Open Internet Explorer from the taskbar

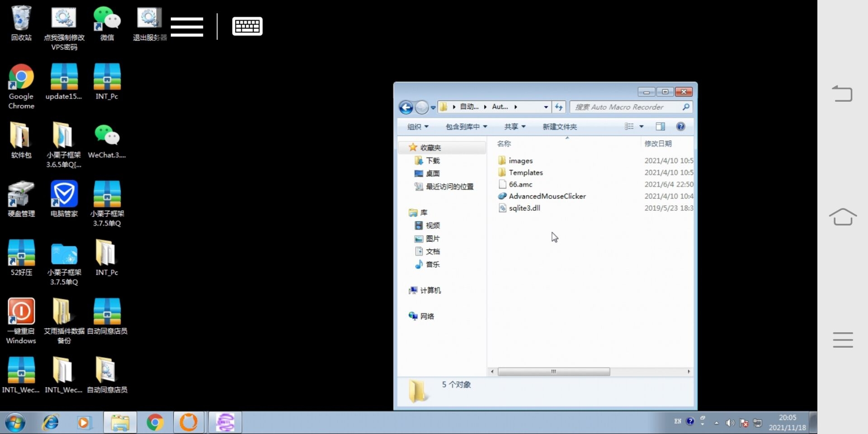pos(50,423)
